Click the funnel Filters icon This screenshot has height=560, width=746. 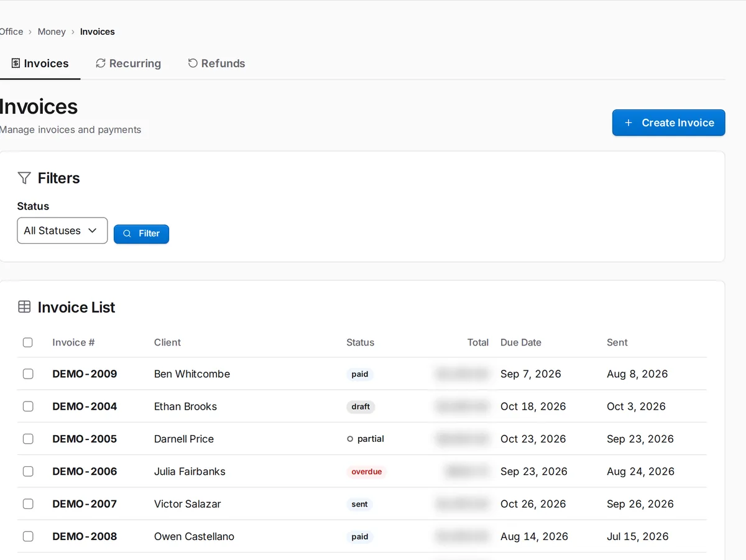pos(24,178)
